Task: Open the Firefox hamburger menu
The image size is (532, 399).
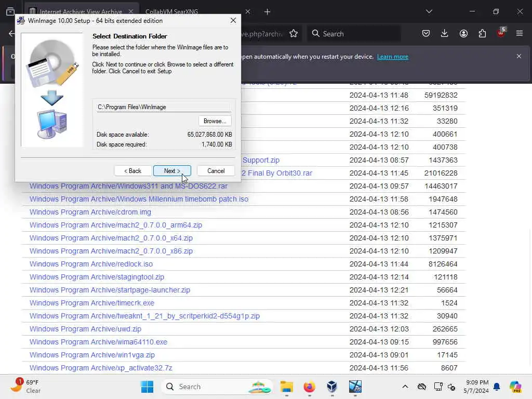Action: click(x=520, y=34)
